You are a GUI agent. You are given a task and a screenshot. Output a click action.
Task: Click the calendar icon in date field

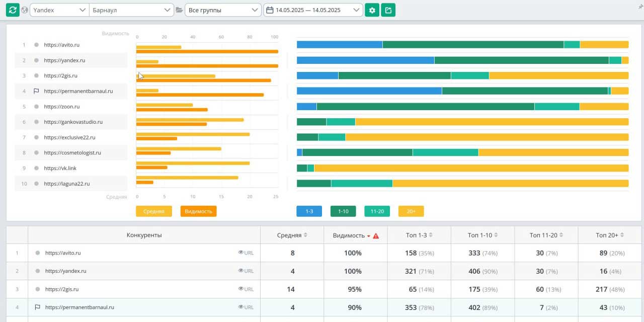[x=270, y=10]
